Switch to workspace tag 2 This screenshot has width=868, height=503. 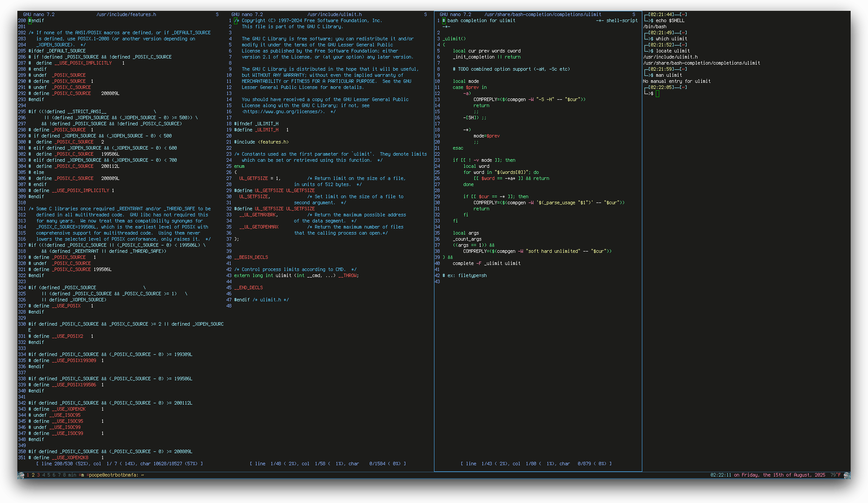point(33,475)
